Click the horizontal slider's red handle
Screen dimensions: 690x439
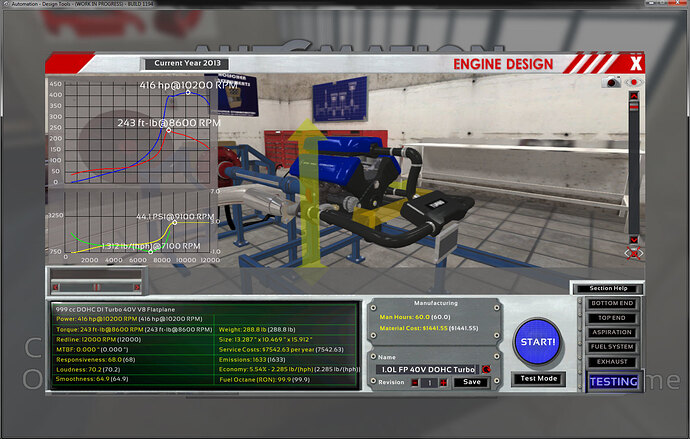(96, 287)
